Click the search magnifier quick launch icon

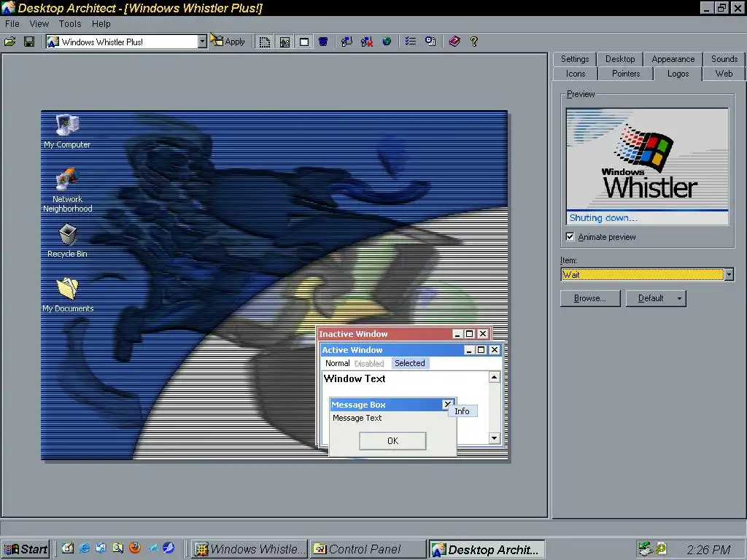click(x=117, y=548)
